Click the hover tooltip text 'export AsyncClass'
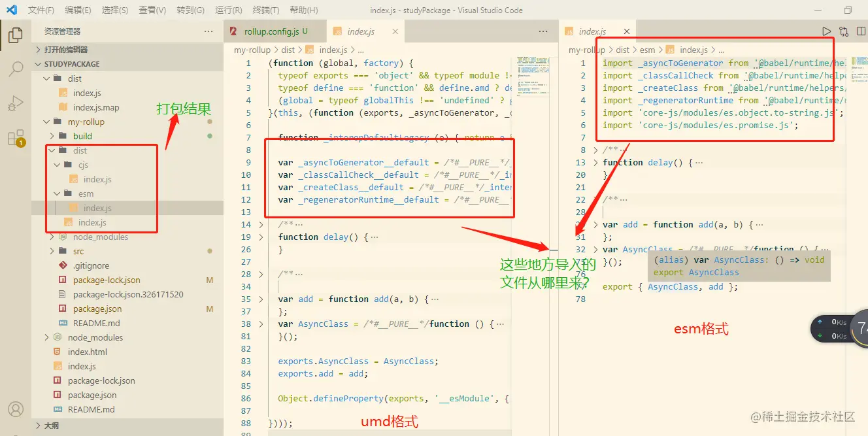 [696, 273]
